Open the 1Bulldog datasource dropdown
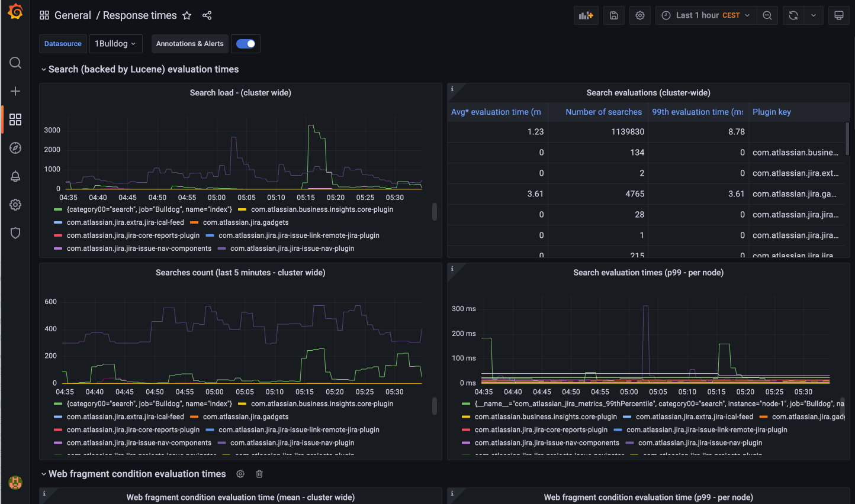This screenshot has height=504, width=855. coord(115,44)
